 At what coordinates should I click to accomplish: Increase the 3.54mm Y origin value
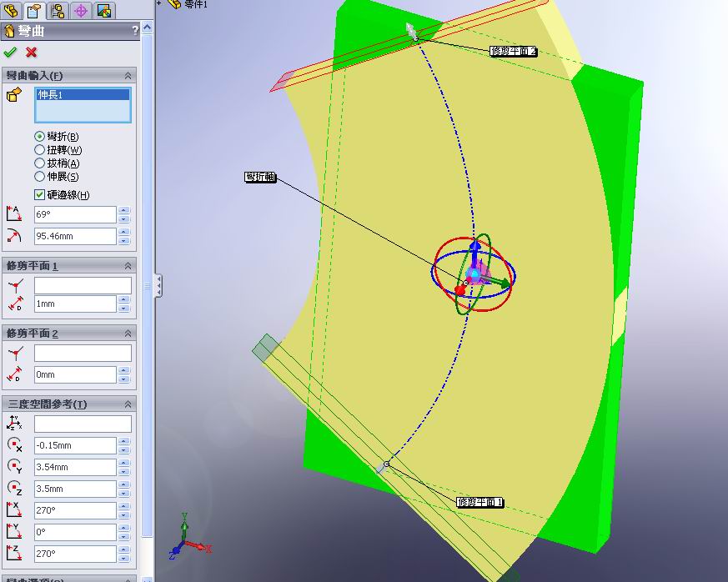point(123,463)
